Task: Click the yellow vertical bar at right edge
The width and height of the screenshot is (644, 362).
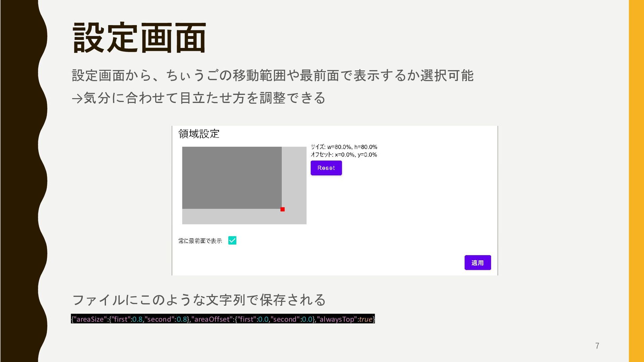Action: coord(636,181)
